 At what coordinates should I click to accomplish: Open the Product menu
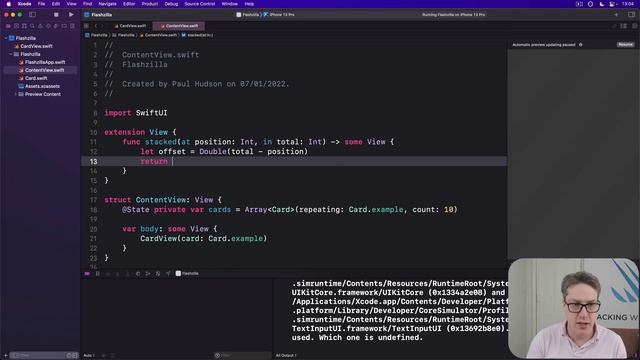click(150, 4)
